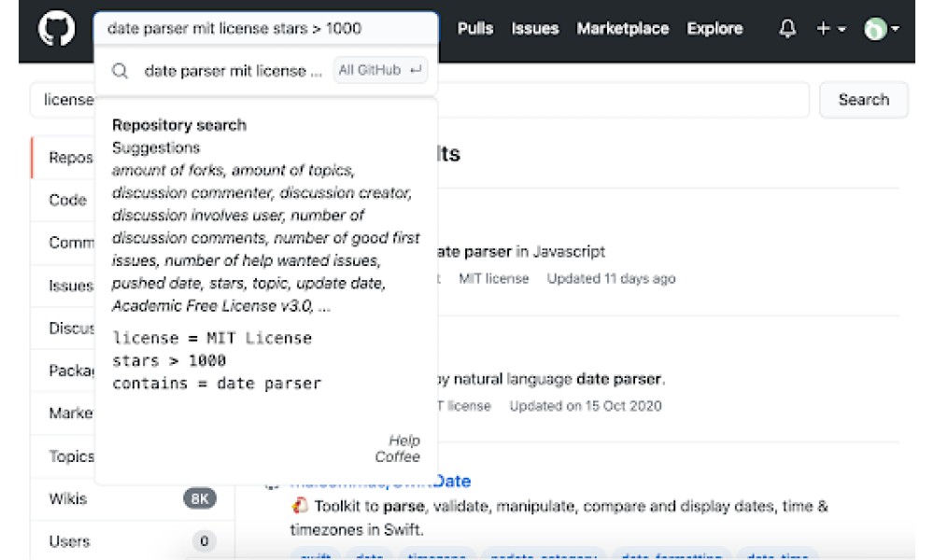The width and height of the screenshot is (934, 560).
Task: Open the GitHub homepage logo
Action: point(57,28)
